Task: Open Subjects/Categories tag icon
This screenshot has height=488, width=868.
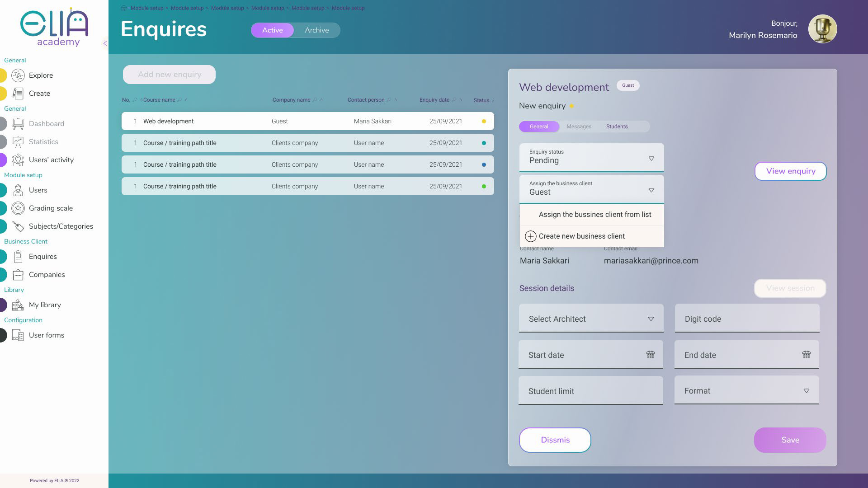Action: (x=18, y=226)
